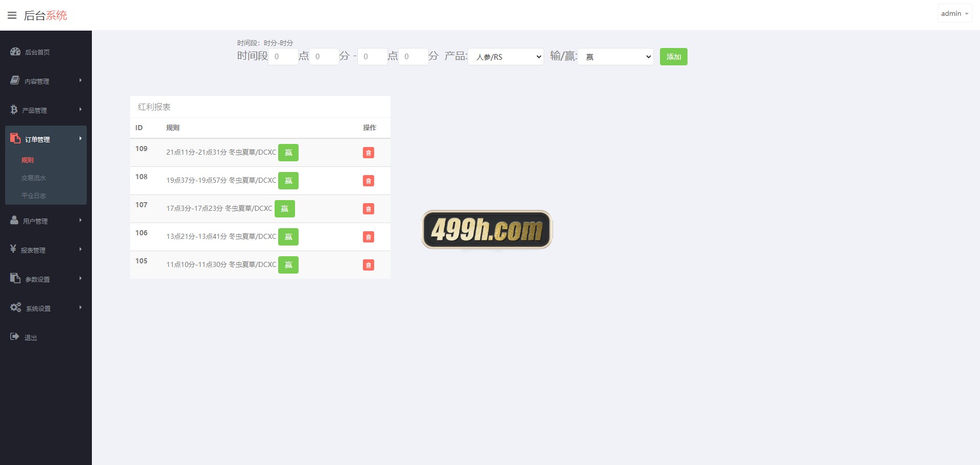The image size is (980, 465).
Task: Click the 红利报表 panel title
Action: coord(154,107)
